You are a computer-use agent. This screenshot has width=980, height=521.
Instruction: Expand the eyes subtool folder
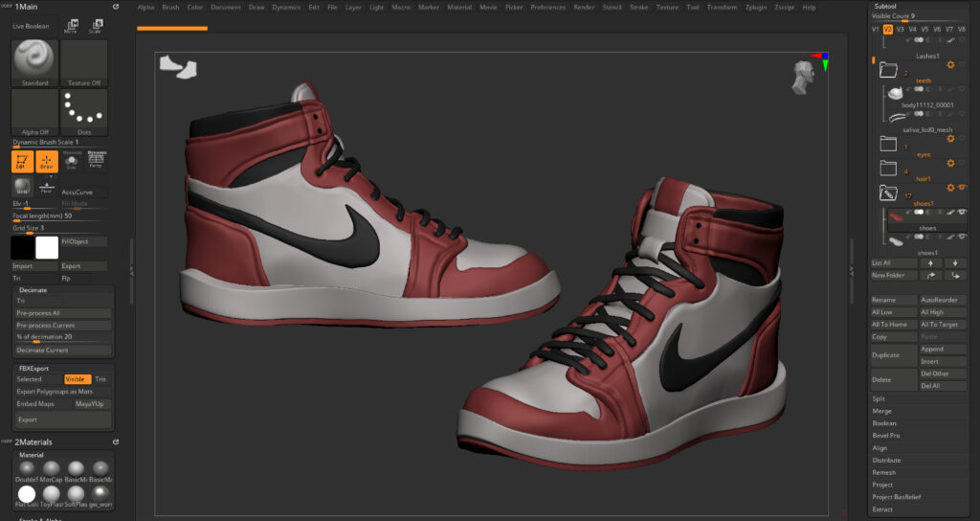tap(888, 144)
